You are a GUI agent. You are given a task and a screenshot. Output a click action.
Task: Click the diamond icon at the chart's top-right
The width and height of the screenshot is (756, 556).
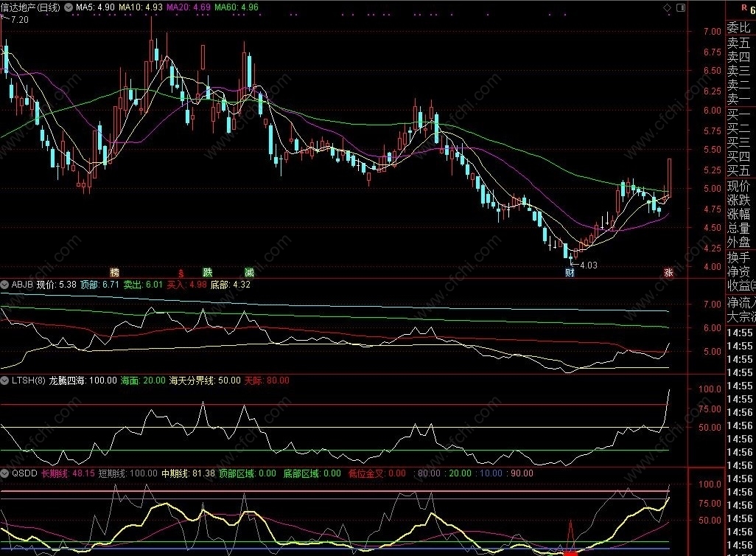point(667,7)
